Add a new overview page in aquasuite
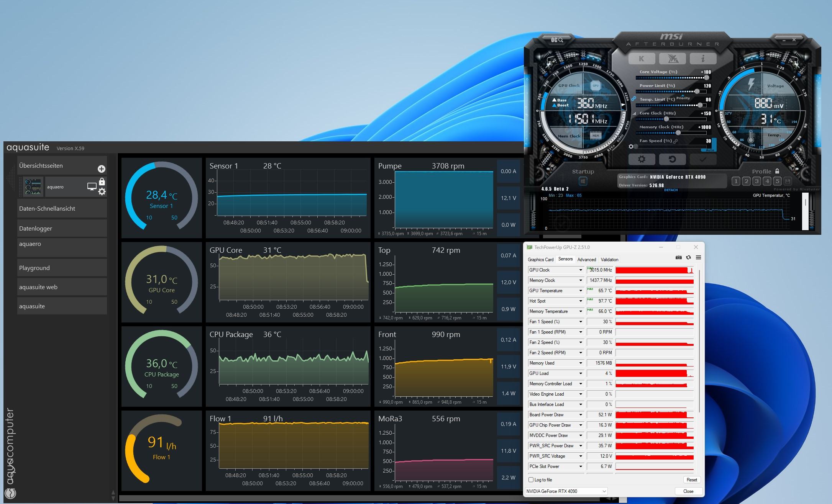832x504 pixels. point(102,169)
